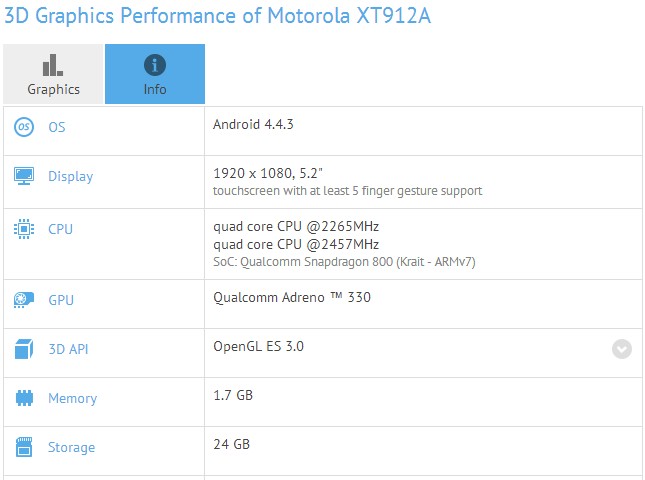
Task: Click the info circle icon on Info tab
Action: 155,65
